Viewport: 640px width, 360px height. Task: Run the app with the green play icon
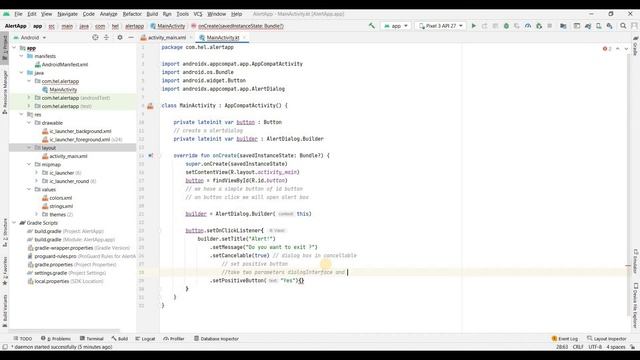473,26
